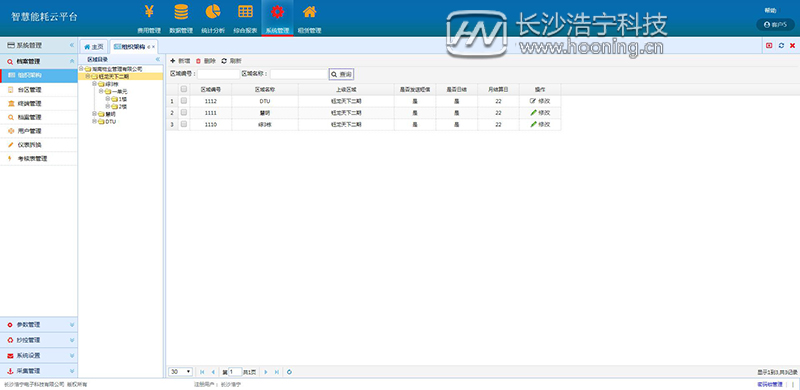This screenshot has height=390, width=800.
Task: Open 台区管理 in the left sidebar
Action: click(x=39, y=90)
